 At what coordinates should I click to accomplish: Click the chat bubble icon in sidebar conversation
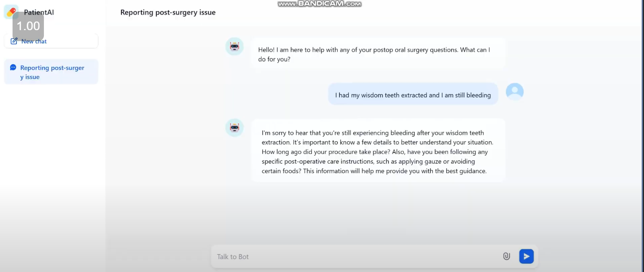click(13, 67)
